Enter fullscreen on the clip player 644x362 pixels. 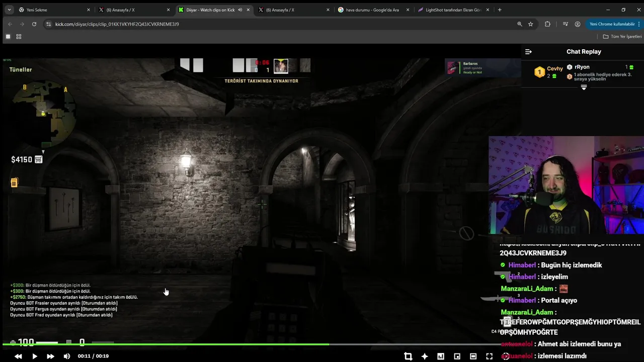(x=489, y=356)
